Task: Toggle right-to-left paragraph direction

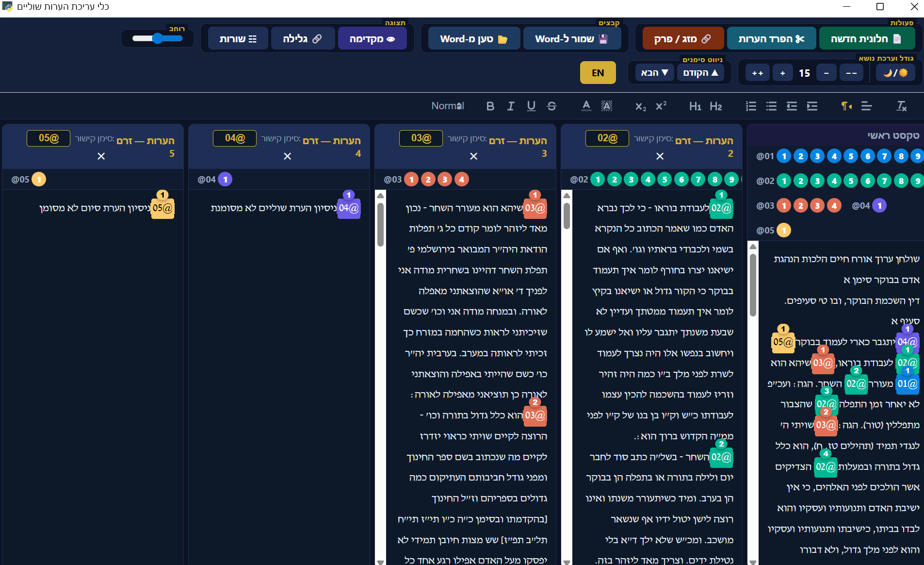Action: tap(846, 106)
